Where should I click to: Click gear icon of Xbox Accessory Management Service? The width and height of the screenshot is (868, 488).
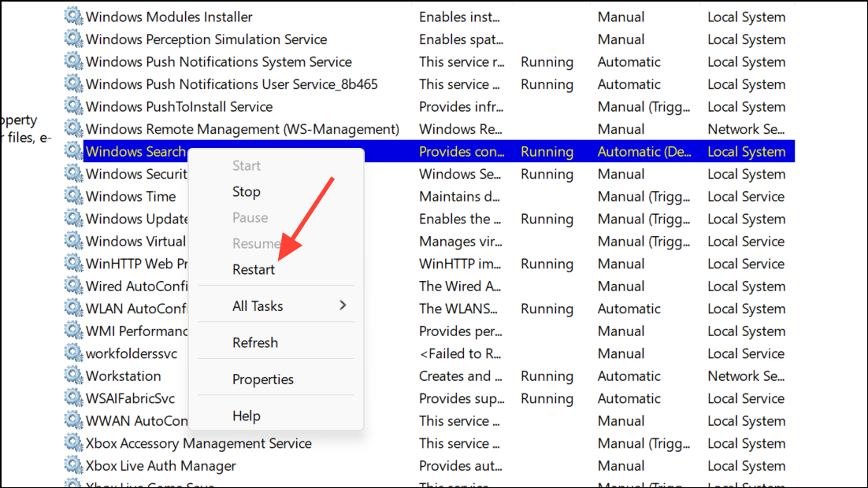click(x=73, y=442)
